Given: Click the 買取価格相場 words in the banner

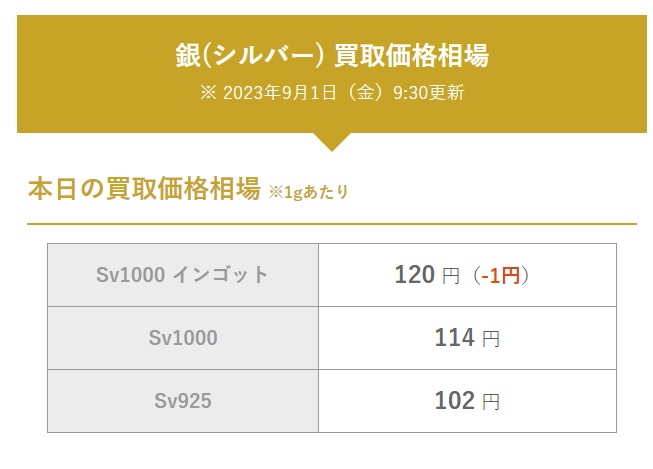Looking at the screenshot, I should pos(411,55).
